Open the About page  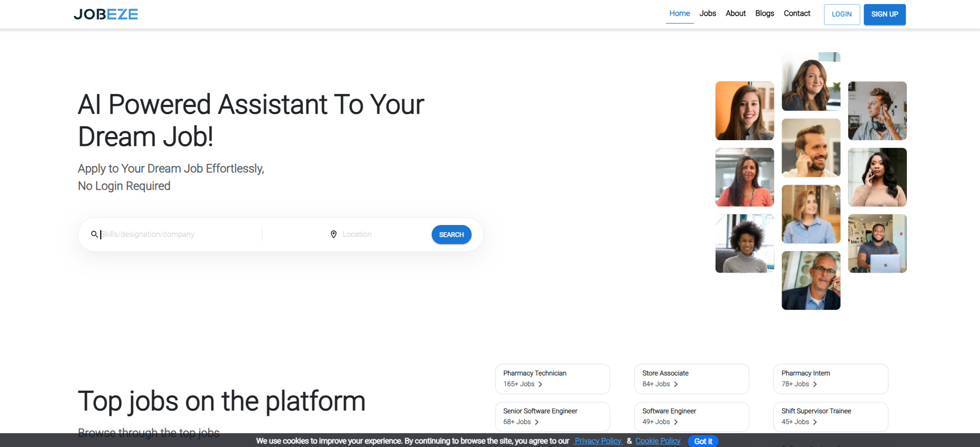click(736, 13)
